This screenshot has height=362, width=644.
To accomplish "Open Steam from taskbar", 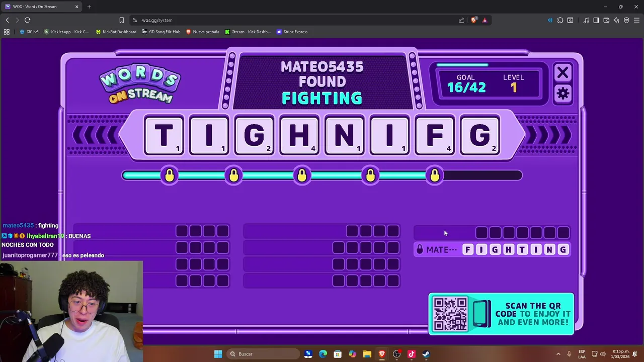I will tap(426, 354).
